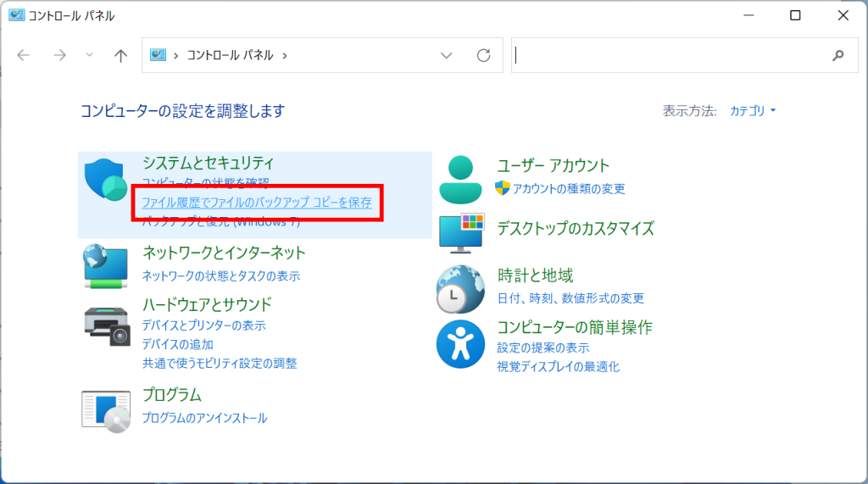Open the Network and Internet globe icon
868x484 pixels.
(x=107, y=265)
